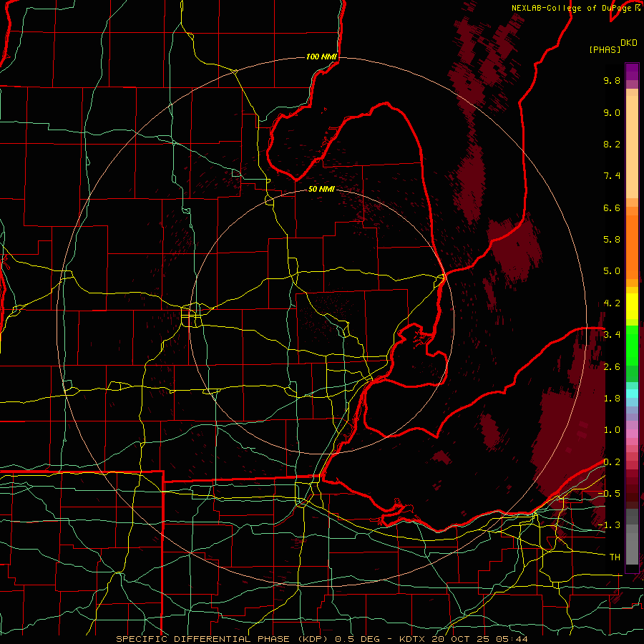Click the 5.8 value on the color scale
This screenshot has width=644, height=644.
[612, 240]
